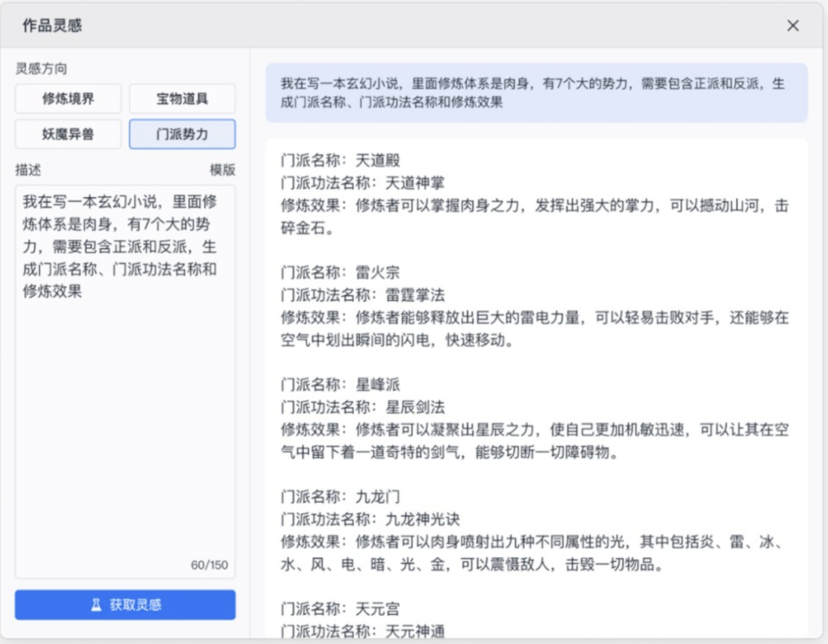The width and height of the screenshot is (828, 644).
Task: Select the 宝物道具 inspiration direction
Action: [182, 99]
